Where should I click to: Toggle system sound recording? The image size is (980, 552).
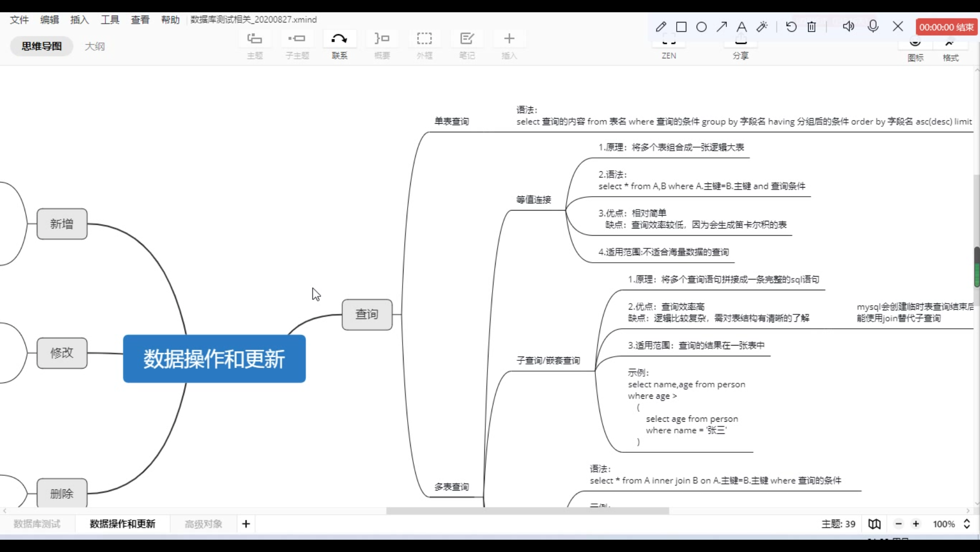[x=848, y=27]
